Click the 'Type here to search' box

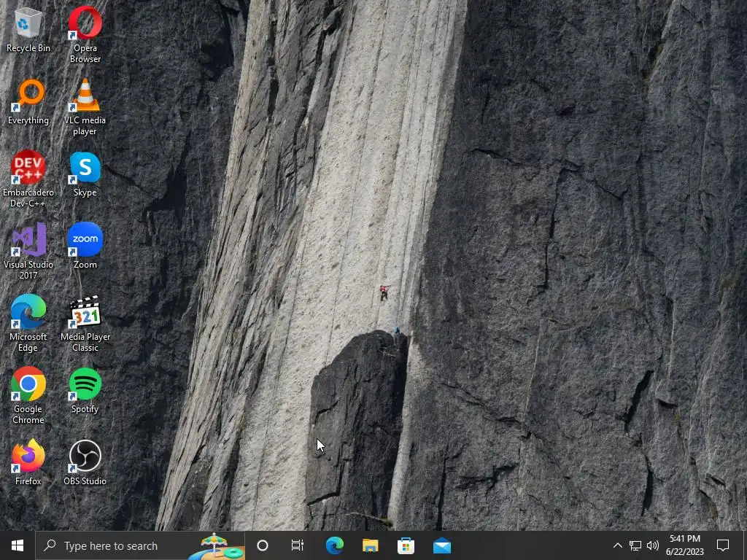point(140,545)
